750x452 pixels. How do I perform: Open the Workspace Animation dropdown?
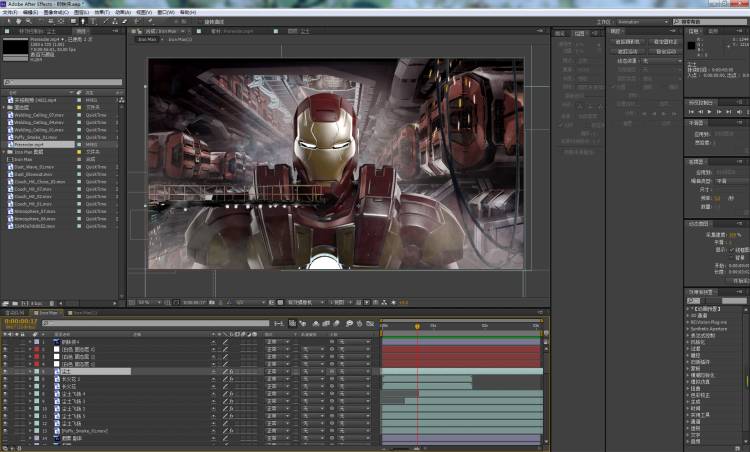[x=641, y=21]
